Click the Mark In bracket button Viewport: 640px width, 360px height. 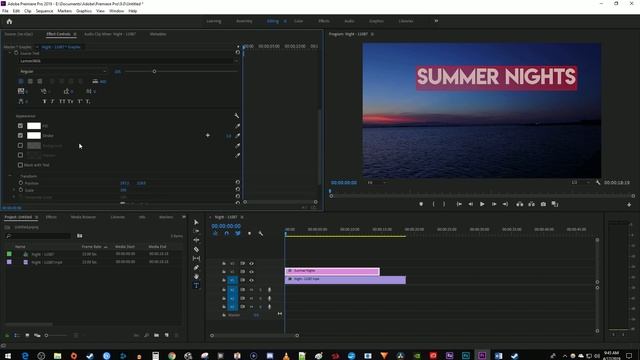[x=433, y=204]
